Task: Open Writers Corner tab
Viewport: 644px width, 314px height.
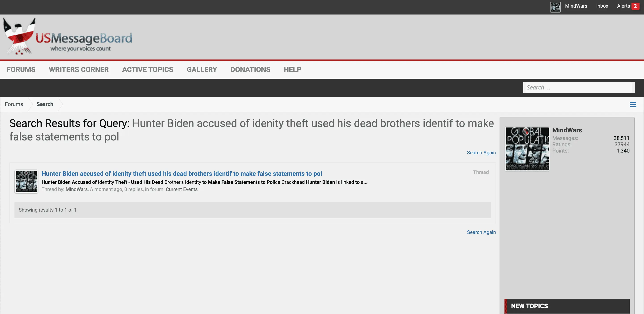Action: 79,70
